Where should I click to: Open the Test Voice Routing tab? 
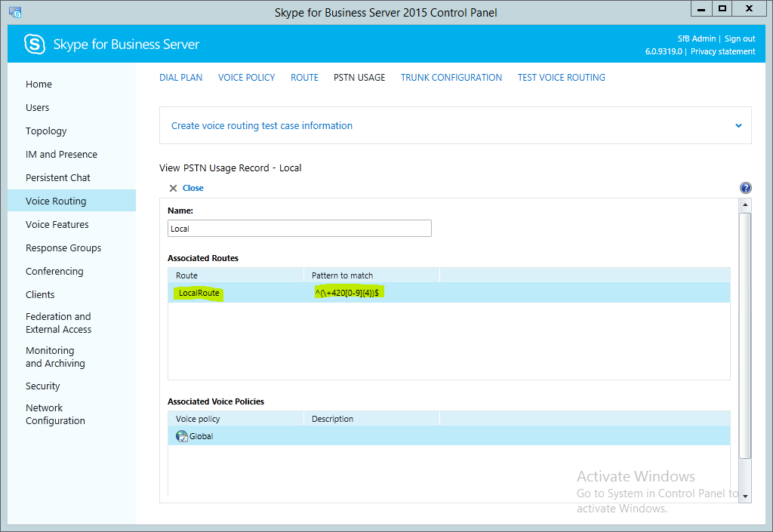[x=561, y=78]
